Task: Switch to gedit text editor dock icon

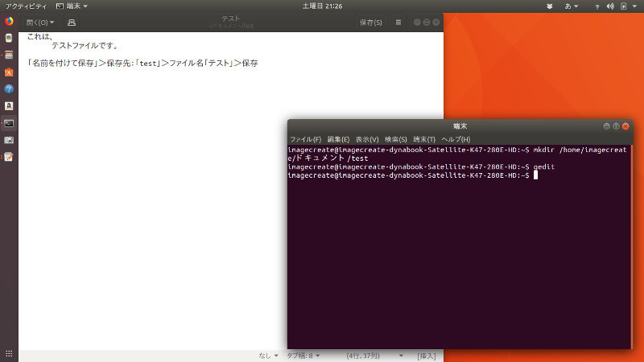Action: tap(9, 157)
